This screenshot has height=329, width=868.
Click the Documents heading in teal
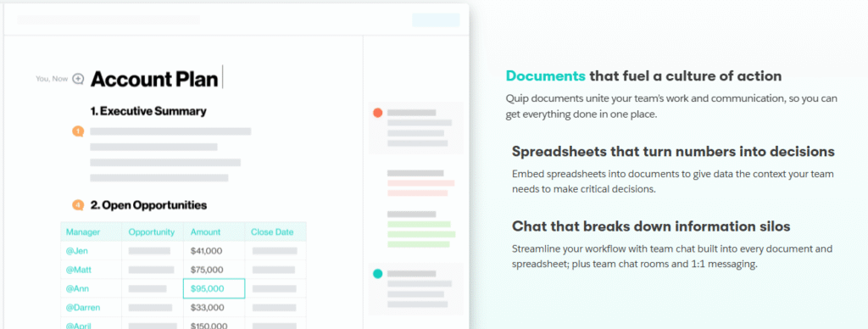546,75
